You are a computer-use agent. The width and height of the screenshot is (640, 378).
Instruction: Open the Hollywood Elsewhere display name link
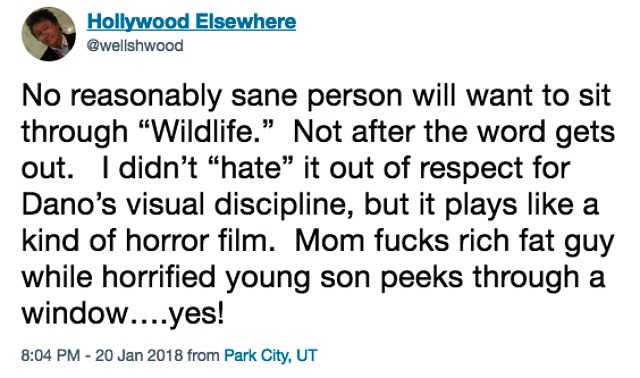[x=191, y=21]
